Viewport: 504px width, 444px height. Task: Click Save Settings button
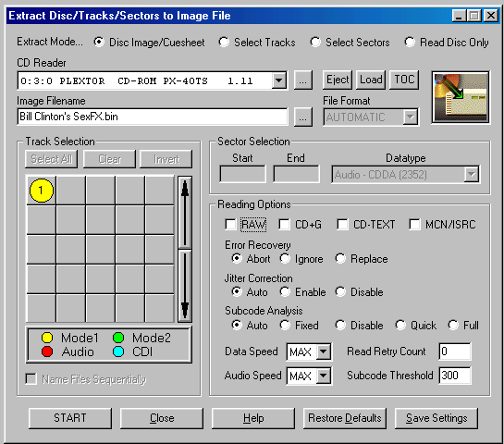coord(436,418)
